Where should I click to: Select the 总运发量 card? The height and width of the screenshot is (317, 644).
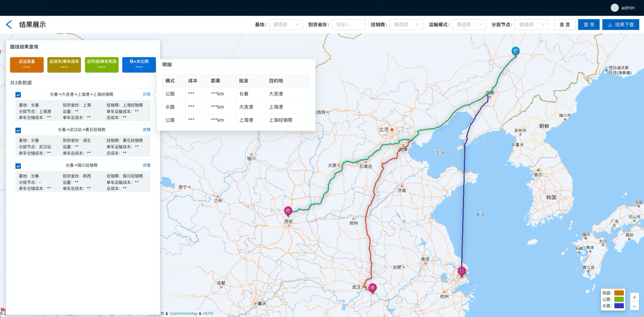27,65
